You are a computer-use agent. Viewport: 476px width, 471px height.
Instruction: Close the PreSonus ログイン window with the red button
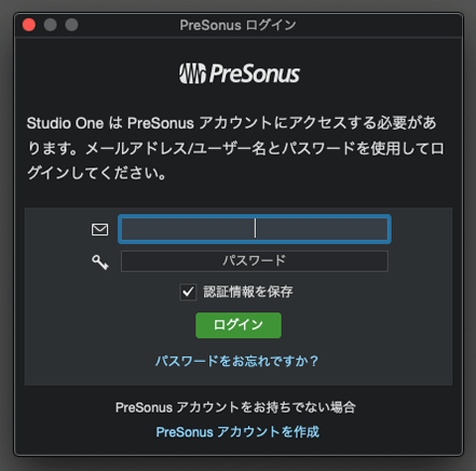pyautogui.click(x=29, y=25)
